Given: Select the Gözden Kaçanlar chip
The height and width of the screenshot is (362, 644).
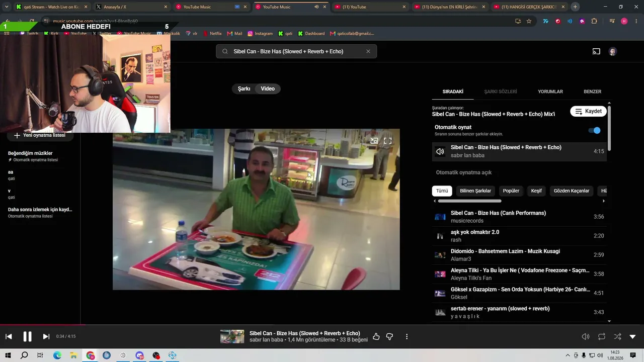Looking at the screenshot, I should click(572, 191).
